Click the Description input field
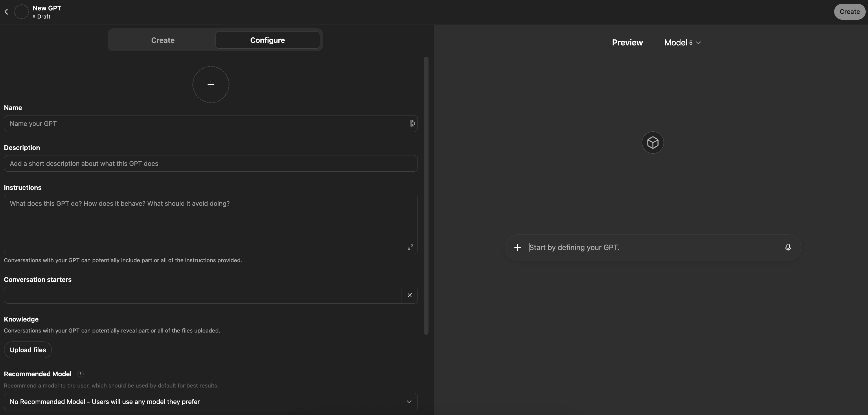 tap(211, 164)
